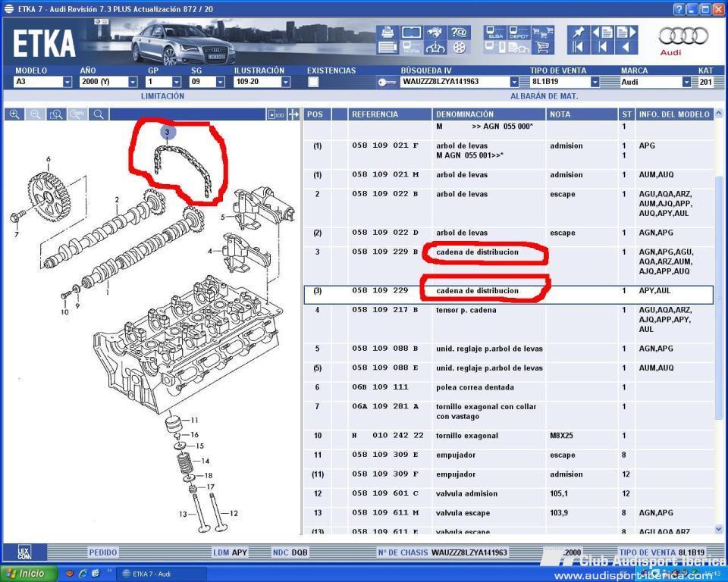Image resolution: width=728 pixels, height=582 pixels.
Task: Click the DENOMINACIÓN column header
Action: (x=488, y=114)
